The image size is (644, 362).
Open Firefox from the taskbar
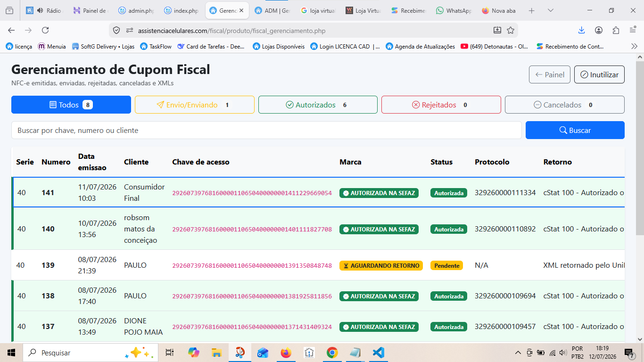pyautogui.click(x=286, y=353)
